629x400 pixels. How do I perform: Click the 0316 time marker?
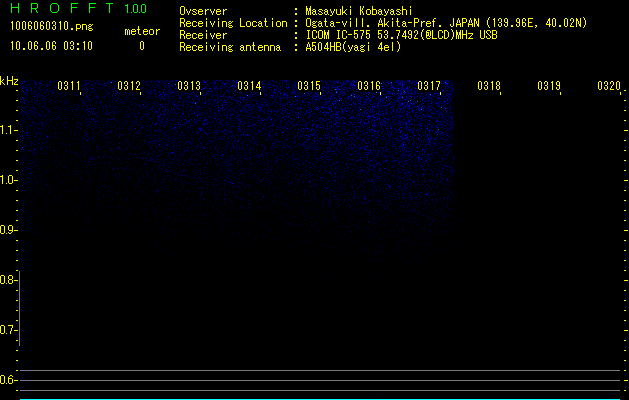[x=369, y=86]
